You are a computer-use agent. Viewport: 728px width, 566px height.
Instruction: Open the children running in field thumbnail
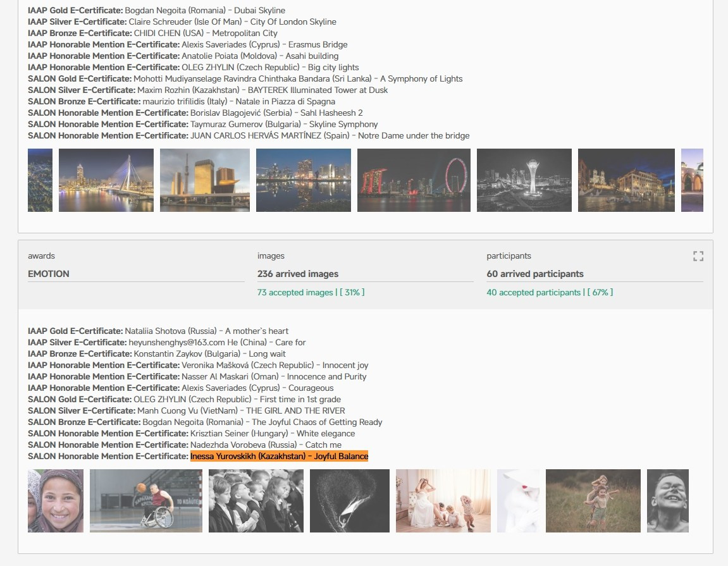[593, 501]
